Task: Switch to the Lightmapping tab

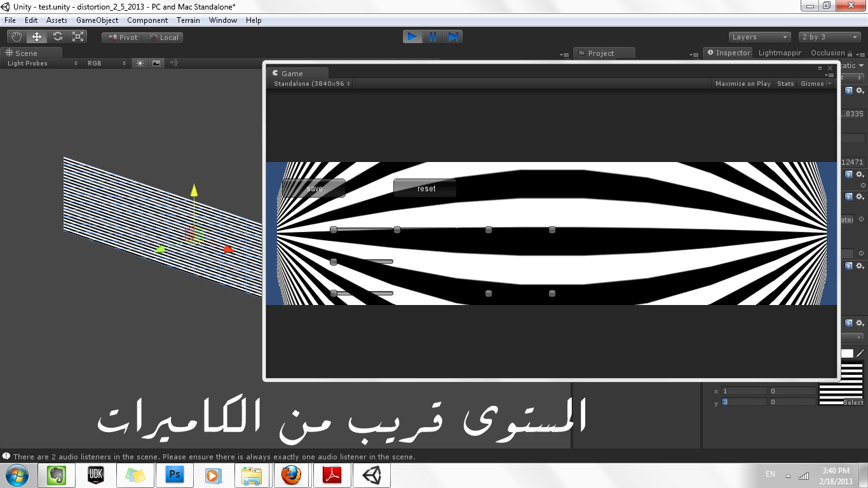Action: coord(780,53)
